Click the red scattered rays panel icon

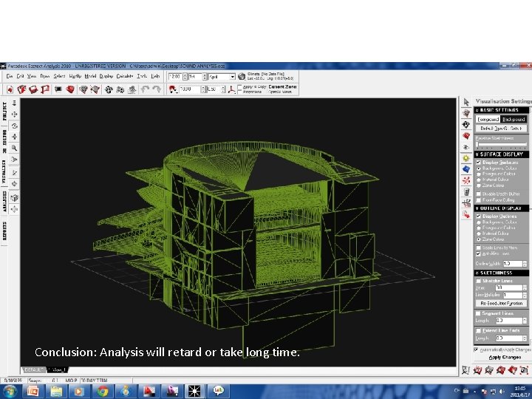(x=466, y=180)
